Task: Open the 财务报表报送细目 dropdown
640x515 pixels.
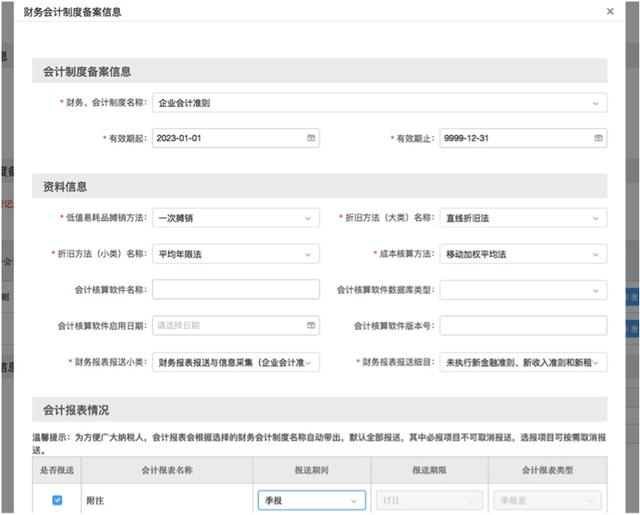Action: click(x=523, y=362)
